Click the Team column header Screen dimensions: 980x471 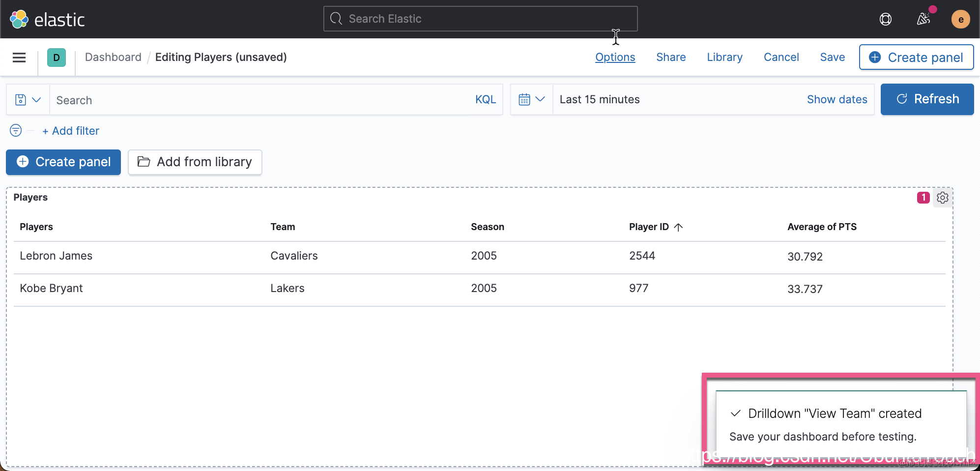[283, 227]
